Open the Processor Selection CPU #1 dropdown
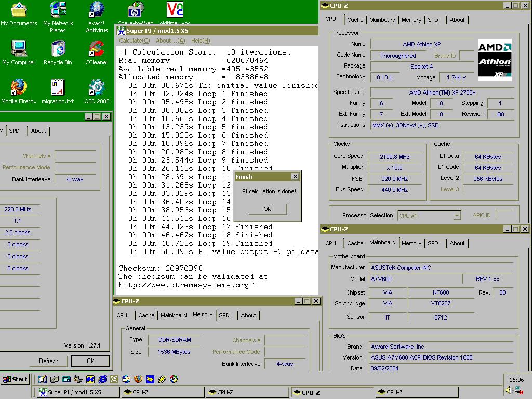The height and width of the screenshot is (399, 532). [429, 215]
